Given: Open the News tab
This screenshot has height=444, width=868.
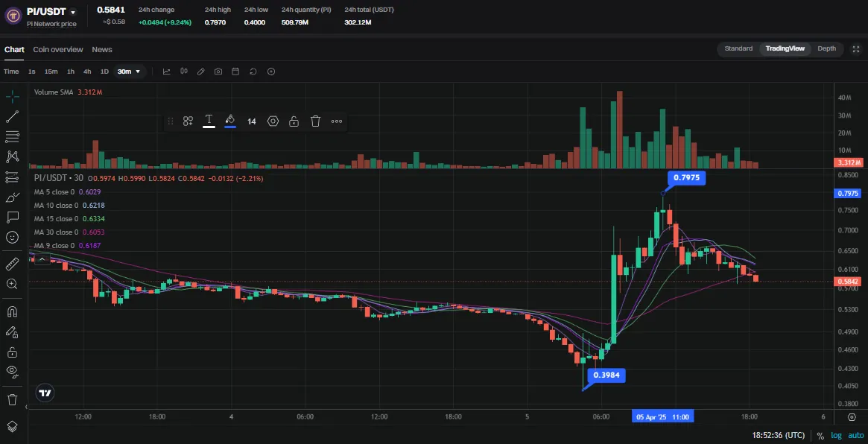Looking at the screenshot, I should click(102, 49).
